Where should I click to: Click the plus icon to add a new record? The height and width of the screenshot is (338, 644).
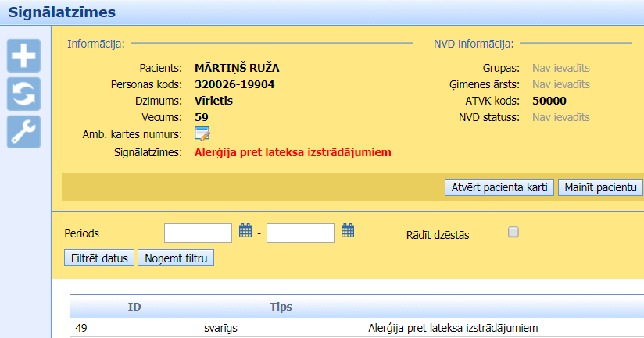(x=23, y=56)
